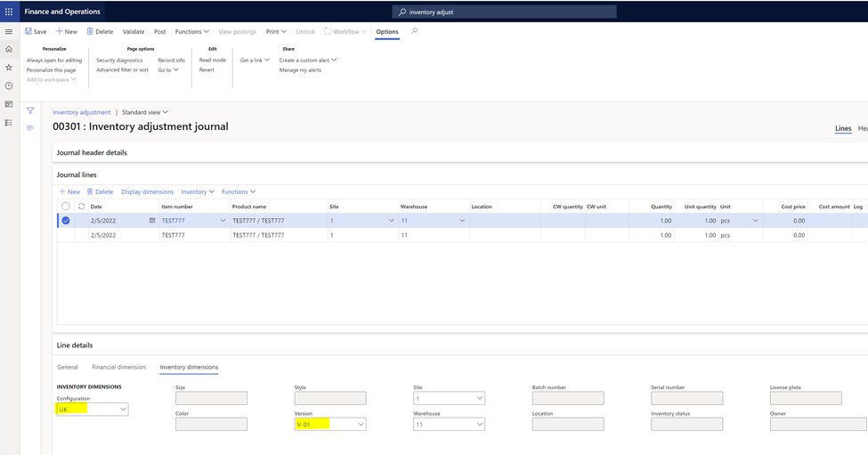Click the search magnifier in the action pane
This screenshot has width=868, height=455.
[x=414, y=31]
